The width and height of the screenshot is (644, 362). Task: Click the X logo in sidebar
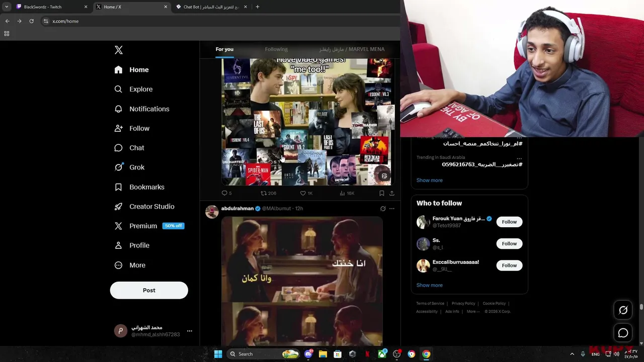coord(119,50)
